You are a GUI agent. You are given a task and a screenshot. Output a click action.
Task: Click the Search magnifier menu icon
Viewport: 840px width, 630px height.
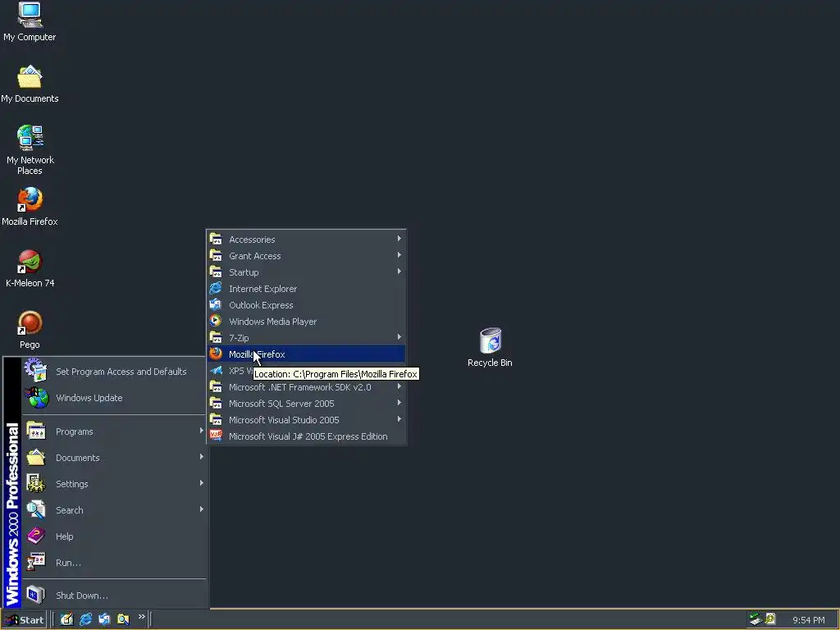36,509
